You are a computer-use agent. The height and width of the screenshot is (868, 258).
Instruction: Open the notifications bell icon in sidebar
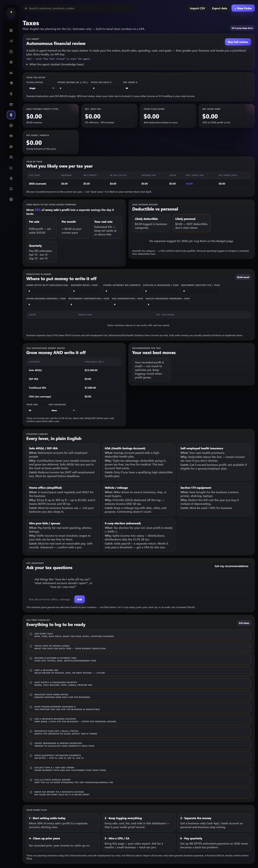(x=11, y=189)
